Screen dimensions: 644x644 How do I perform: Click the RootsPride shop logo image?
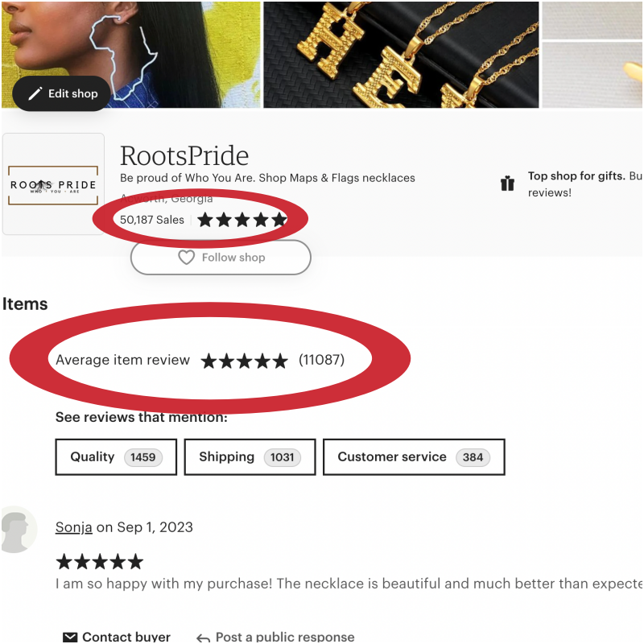[x=53, y=184]
